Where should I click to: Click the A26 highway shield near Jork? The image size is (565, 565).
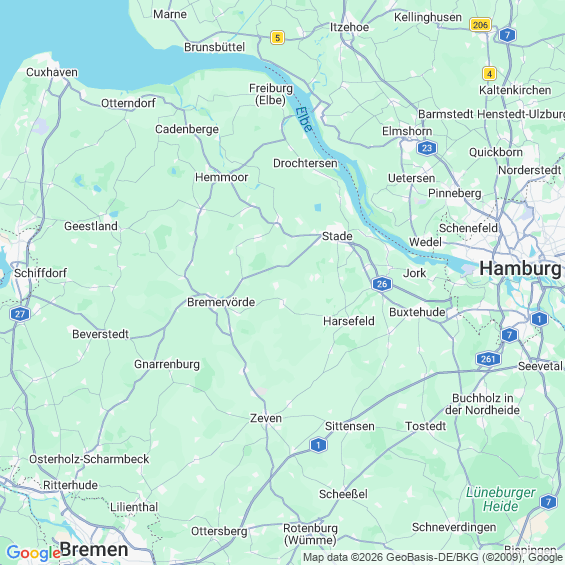[x=382, y=284]
